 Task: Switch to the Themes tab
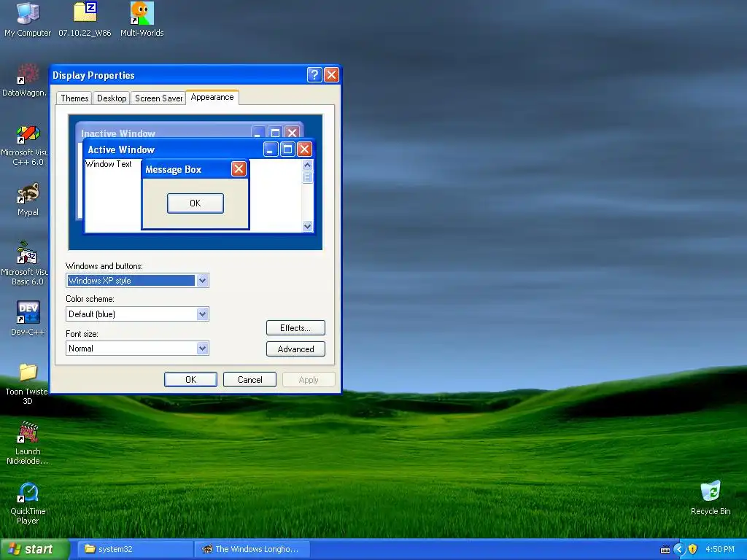pyautogui.click(x=74, y=98)
